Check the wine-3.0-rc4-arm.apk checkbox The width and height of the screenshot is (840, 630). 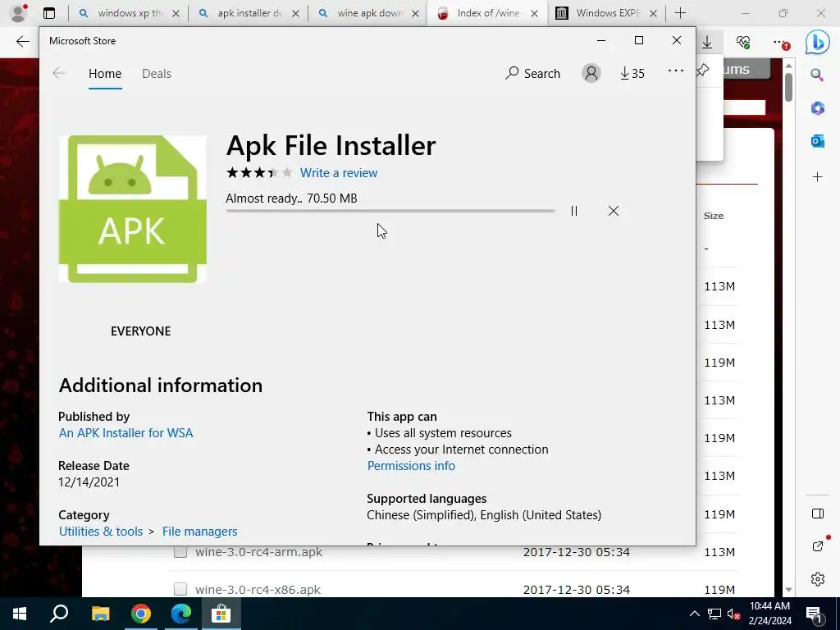180,552
